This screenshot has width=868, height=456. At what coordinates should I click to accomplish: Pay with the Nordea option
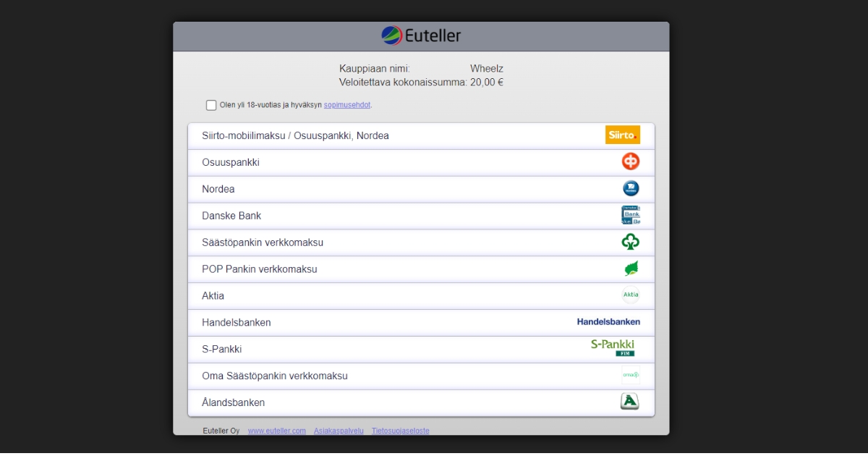[421, 190]
